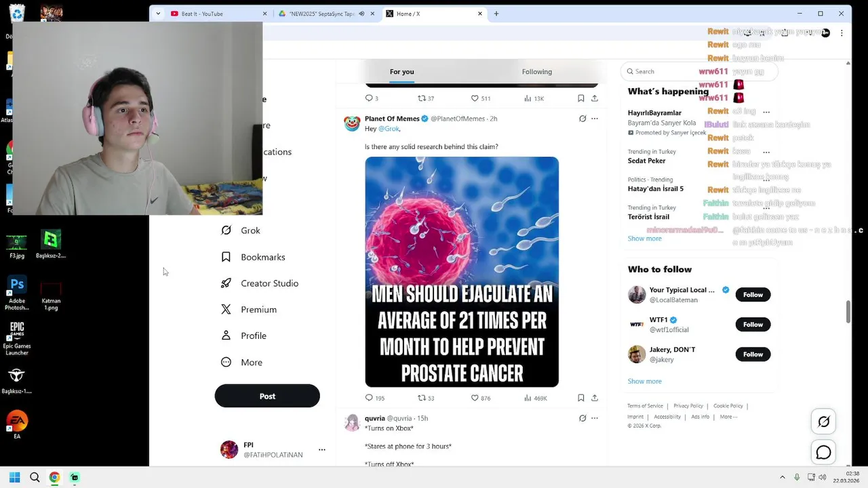View analytics of 469K views post
This screenshot has width=868, height=488.
(x=535, y=398)
